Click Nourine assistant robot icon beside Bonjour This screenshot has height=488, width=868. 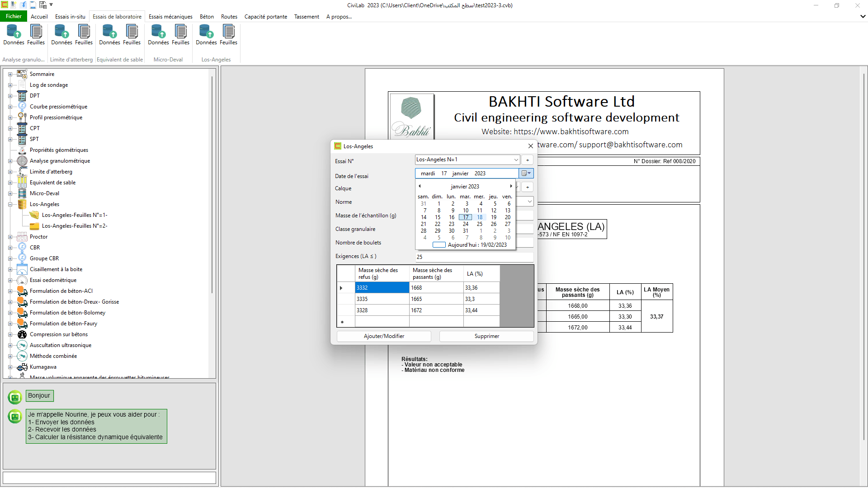pyautogui.click(x=15, y=397)
